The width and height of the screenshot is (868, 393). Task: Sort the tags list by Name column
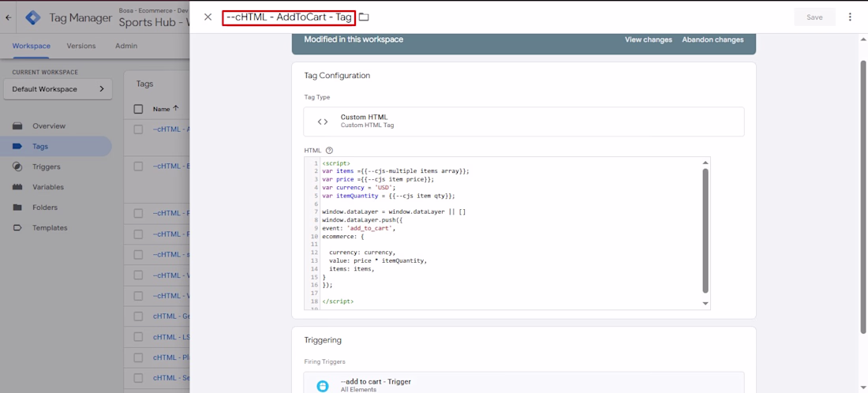[x=166, y=109]
